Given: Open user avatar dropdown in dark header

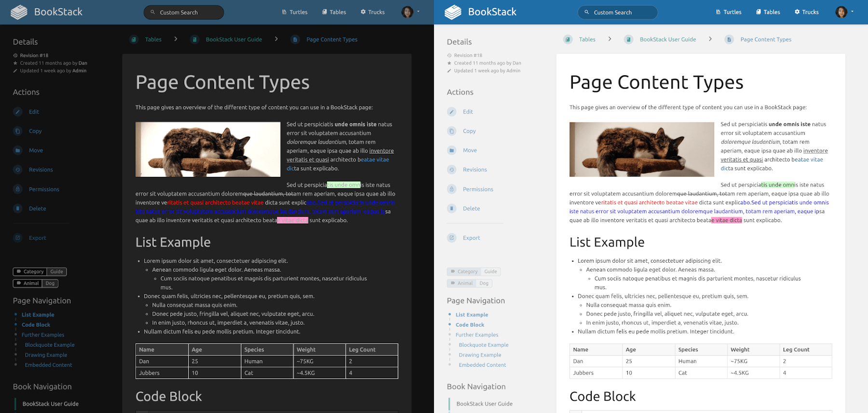Looking at the screenshot, I should [410, 12].
